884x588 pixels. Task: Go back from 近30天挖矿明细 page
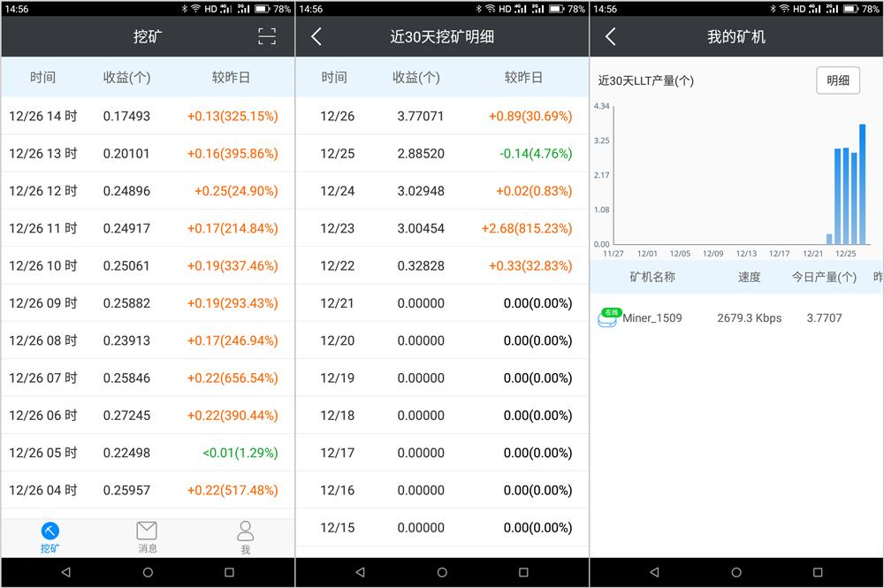coord(316,36)
